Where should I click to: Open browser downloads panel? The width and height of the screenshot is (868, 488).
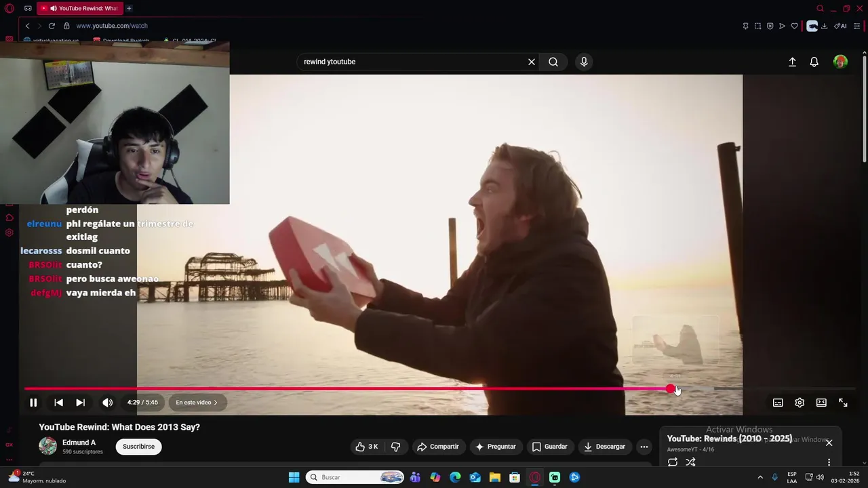824,26
